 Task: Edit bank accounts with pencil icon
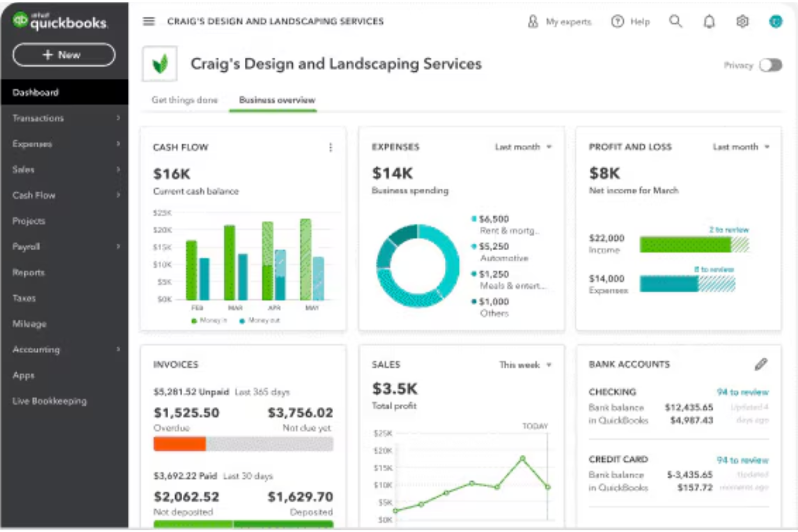pyautogui.click(x=761, y=364)
